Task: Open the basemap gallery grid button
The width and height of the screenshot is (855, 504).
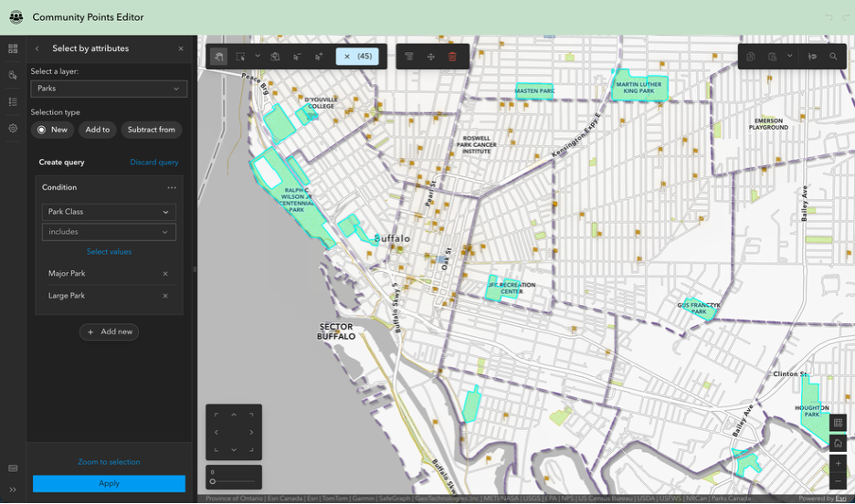Action: point(838,423)
